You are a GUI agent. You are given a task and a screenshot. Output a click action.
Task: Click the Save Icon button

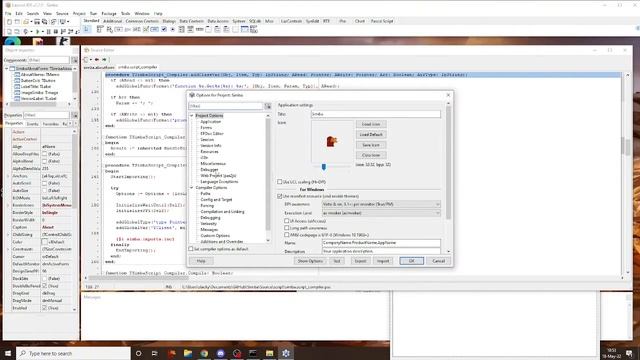[x=371, y=145]
